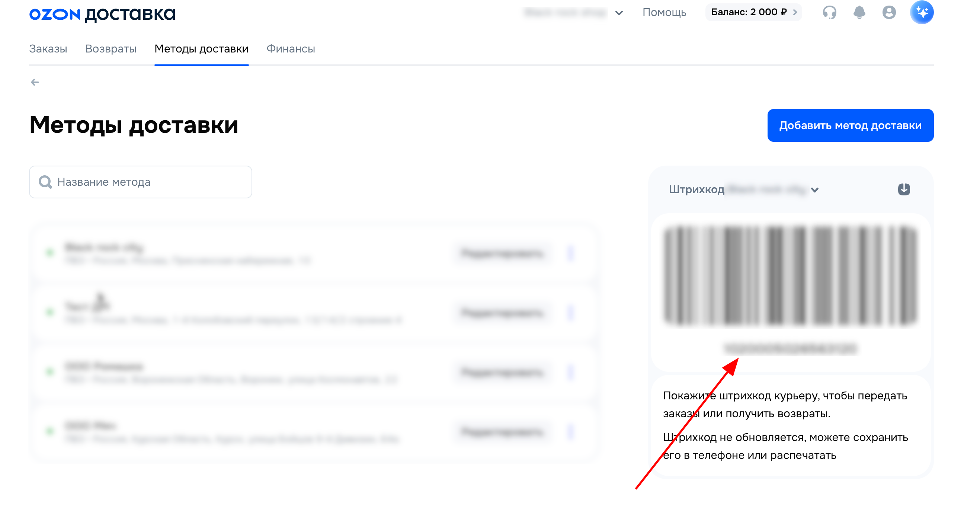This screenshot has width=980, height=530.
Task: Click the barcode image
Action: pyautogui.click(x=791, y=276)
